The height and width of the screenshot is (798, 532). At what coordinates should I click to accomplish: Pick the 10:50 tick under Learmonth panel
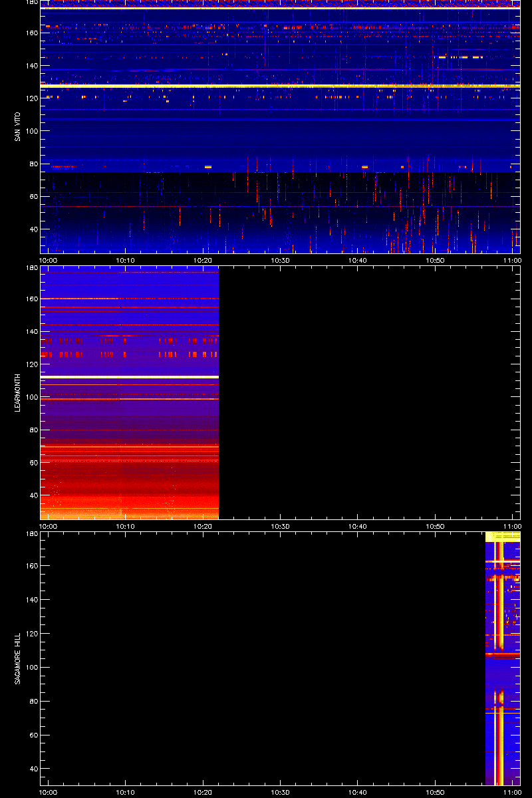click(436, 526)
